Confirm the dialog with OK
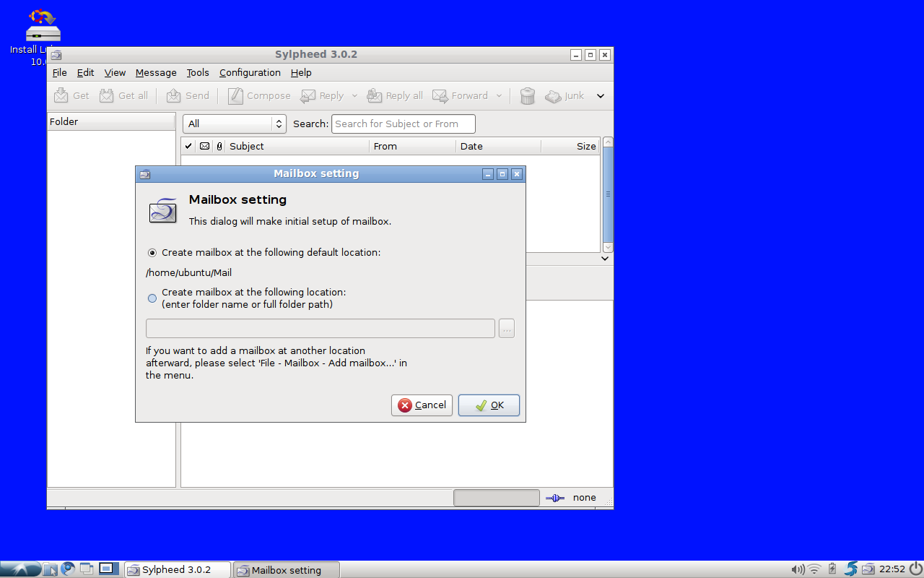 (x=489, y=405)
